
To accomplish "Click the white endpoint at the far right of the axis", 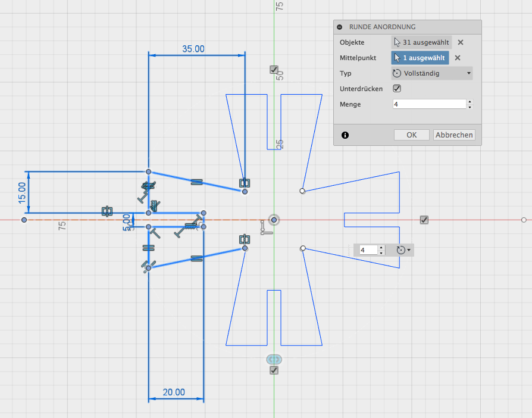I will pos(524,220).
